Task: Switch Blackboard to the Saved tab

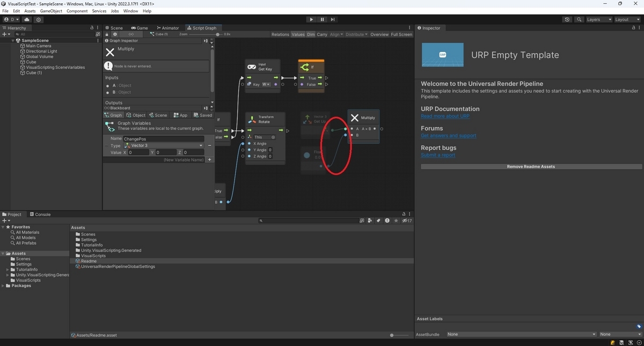Action: coord(203,115)
